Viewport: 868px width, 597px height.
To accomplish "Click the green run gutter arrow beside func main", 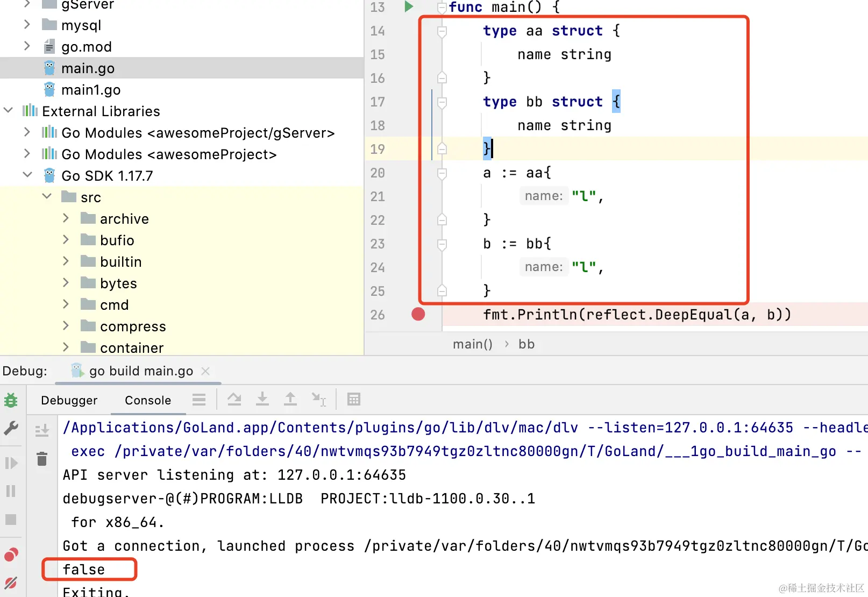I will [x=409, y=6].
